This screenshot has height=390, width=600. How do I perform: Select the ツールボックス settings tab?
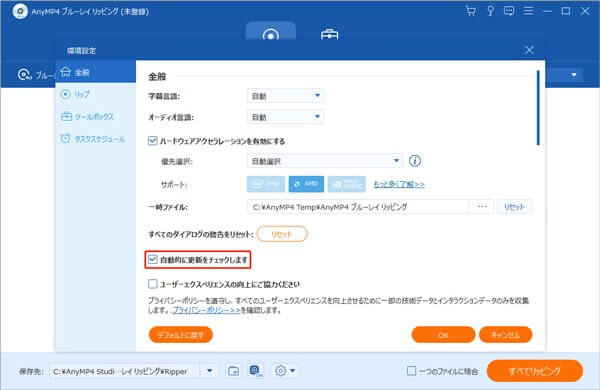coord(96,116)
